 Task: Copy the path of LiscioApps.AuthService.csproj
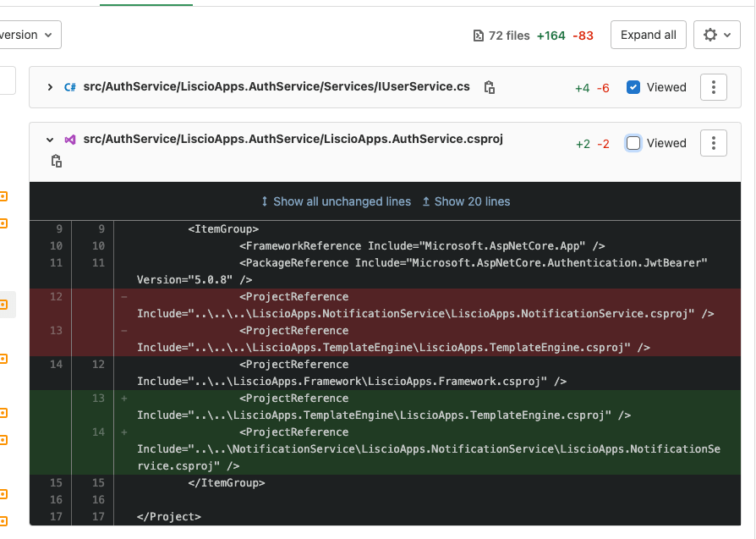click(x=56, y=161)
